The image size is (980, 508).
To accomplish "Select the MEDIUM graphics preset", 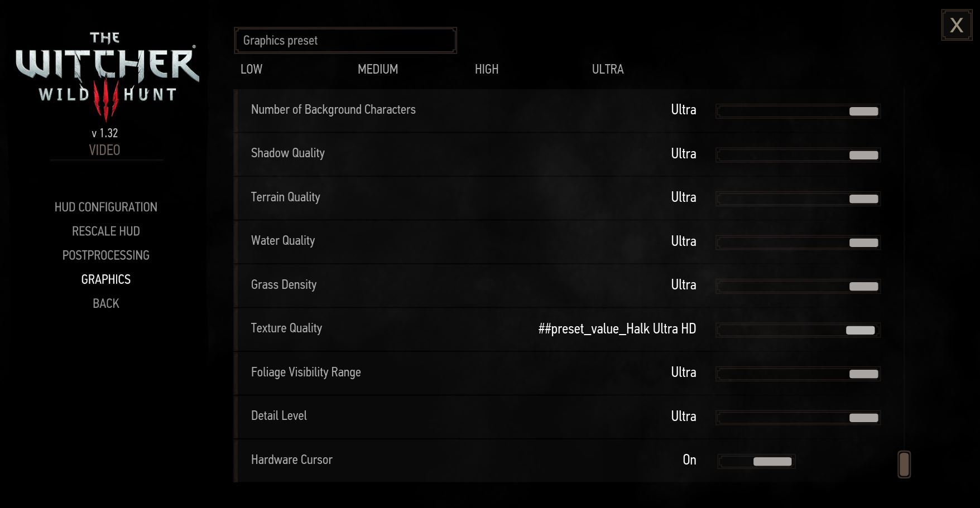I will click(x=378, y=69).
